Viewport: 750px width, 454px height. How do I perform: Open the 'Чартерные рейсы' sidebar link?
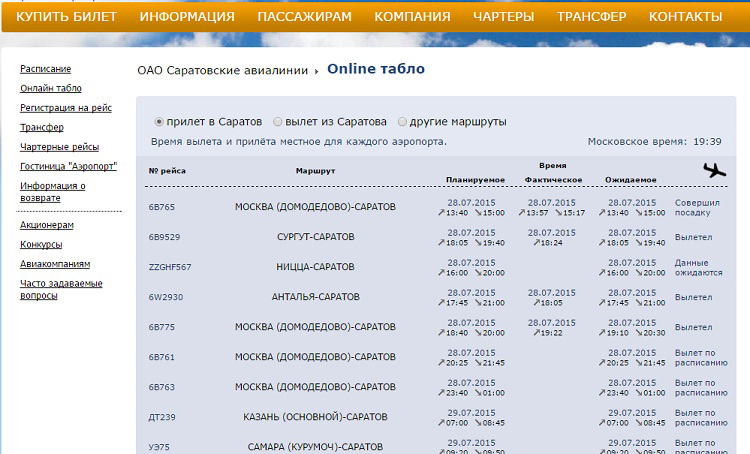(x=59, y=146)
